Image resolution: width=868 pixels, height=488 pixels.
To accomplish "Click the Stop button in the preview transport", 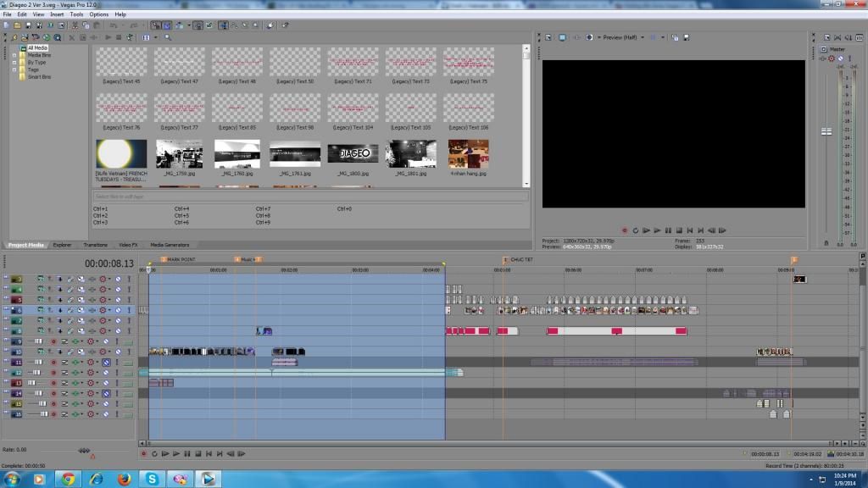I will [679, 230].
